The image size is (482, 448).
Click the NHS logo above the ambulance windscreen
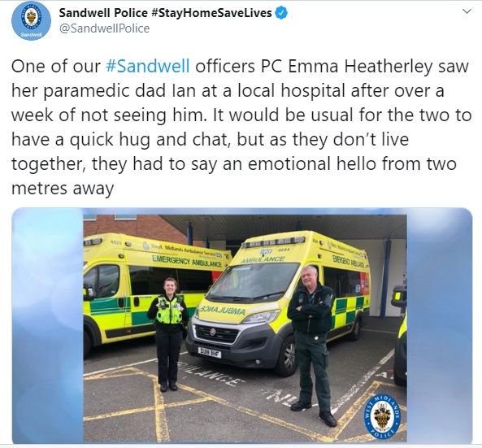pyautogui.click(x=265, y=251)
